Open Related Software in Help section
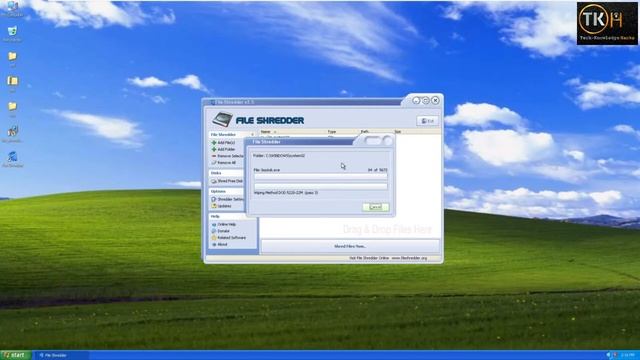Image resolution: width=640 pixels, height=360 pixels. pos(229,238)
